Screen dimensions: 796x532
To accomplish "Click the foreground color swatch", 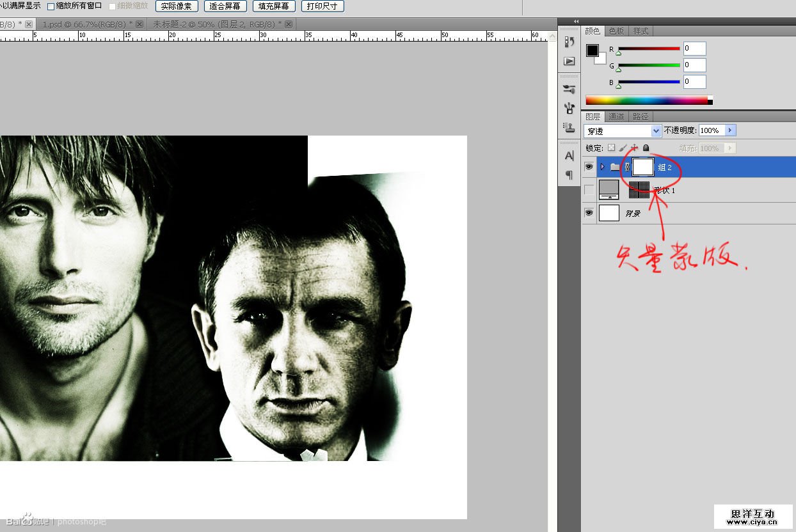I will point(593,51).
